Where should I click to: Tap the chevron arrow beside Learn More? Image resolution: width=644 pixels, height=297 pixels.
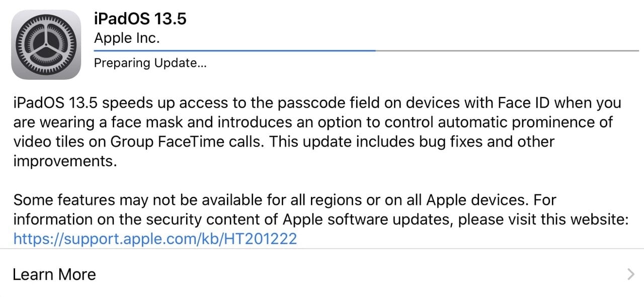pyautogui.click(x=631, y=274)
